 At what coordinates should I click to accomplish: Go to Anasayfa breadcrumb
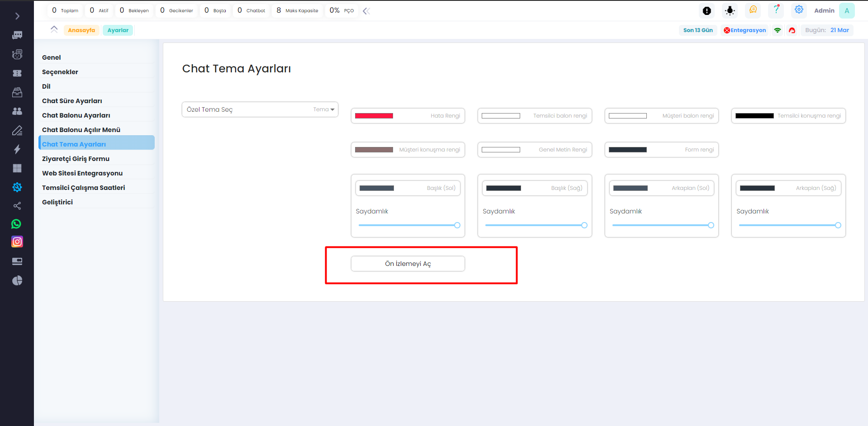point(81,30)
